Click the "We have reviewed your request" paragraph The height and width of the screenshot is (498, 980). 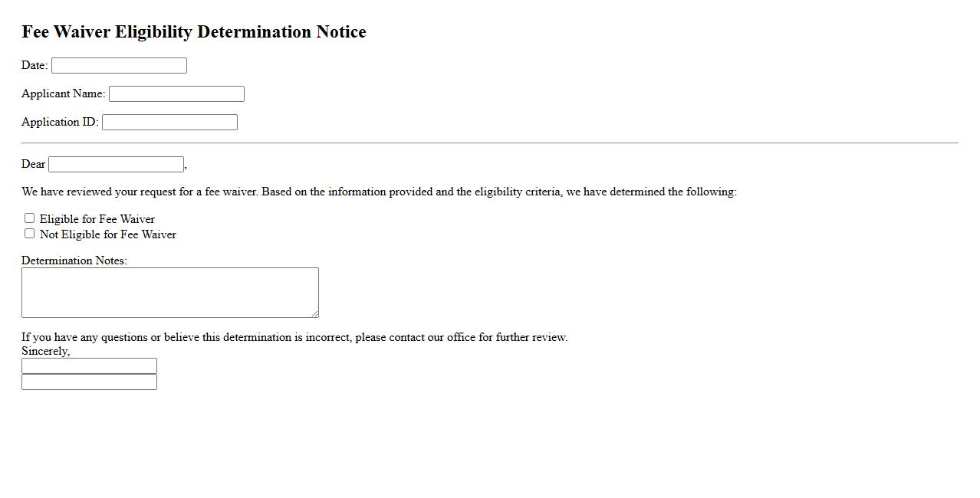(x=379, y=192)
